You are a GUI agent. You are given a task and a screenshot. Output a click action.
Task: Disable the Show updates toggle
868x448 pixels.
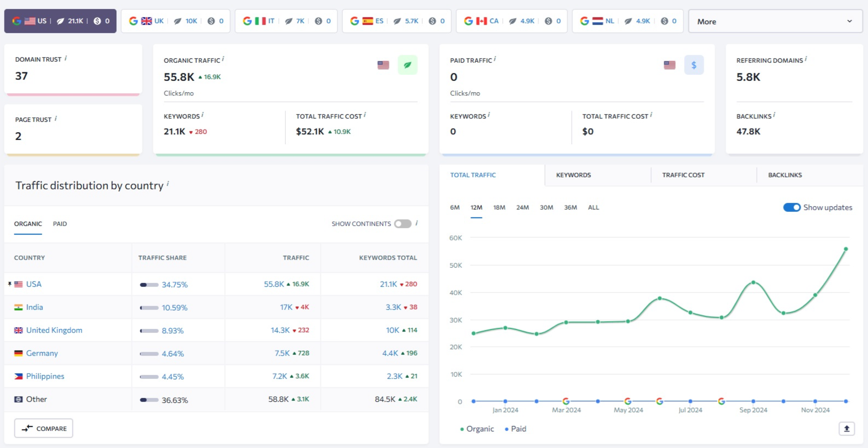[x=791, y=207]
